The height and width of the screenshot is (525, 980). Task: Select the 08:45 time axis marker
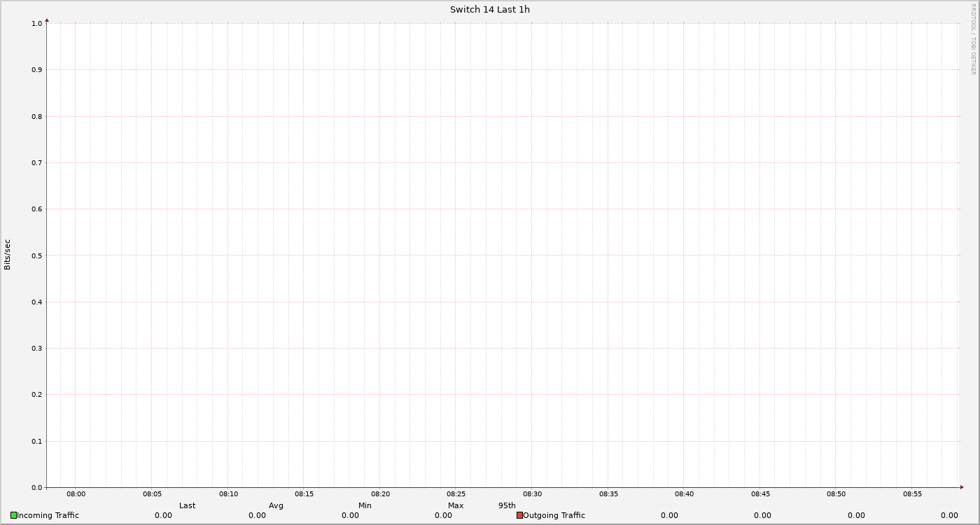point(760,494)
